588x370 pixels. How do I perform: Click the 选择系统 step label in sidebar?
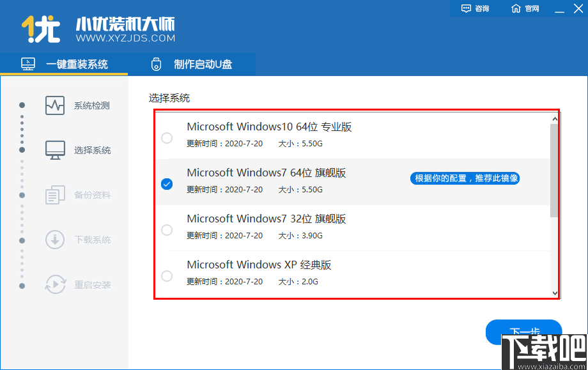pyautogui.click(x=92, y=150)
